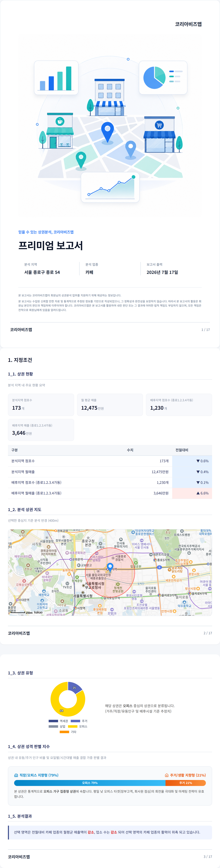This screenshot has width=220, height=868.
Task: Click the 2026년 7월 17일 date
Action: (162, 272)
